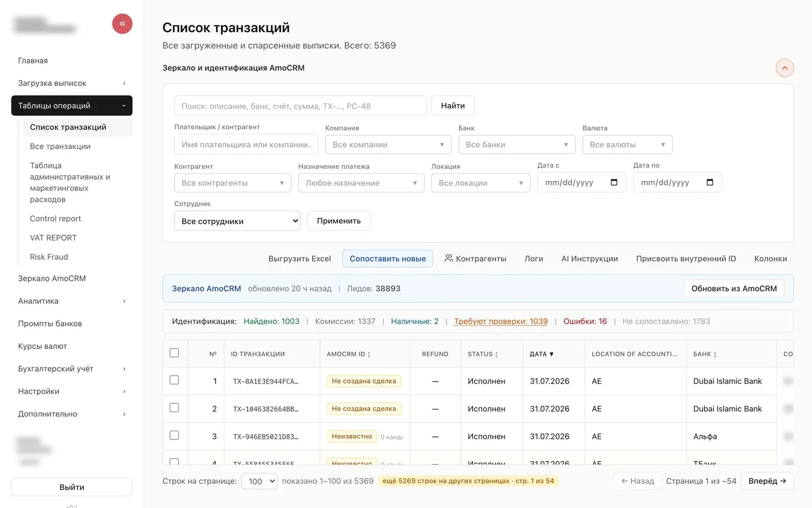Sort by the AMOCRM ID column header
The image size is (812, 508).
coord(349,354)
